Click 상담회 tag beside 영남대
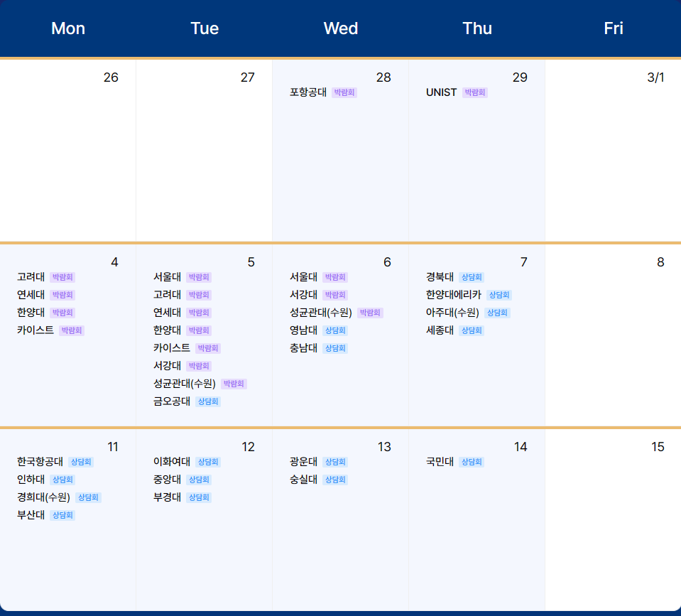 [335, 330]
